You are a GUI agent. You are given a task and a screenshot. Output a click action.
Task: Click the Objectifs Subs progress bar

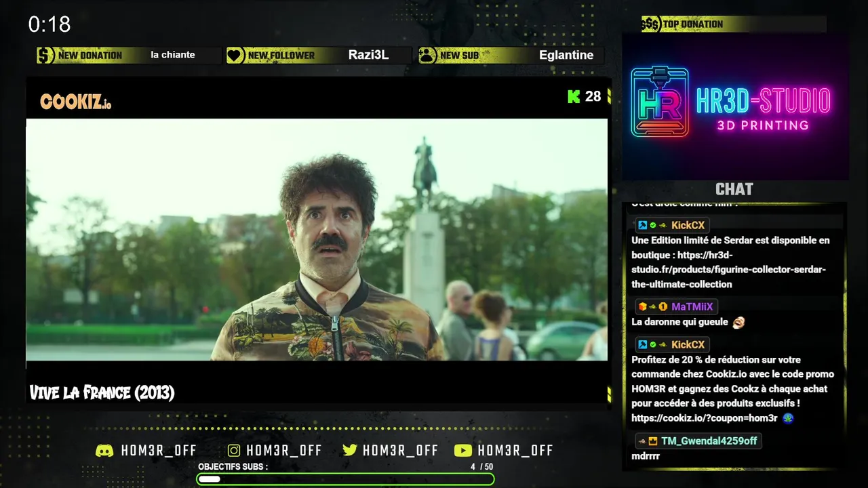click(x=345, y=479)
